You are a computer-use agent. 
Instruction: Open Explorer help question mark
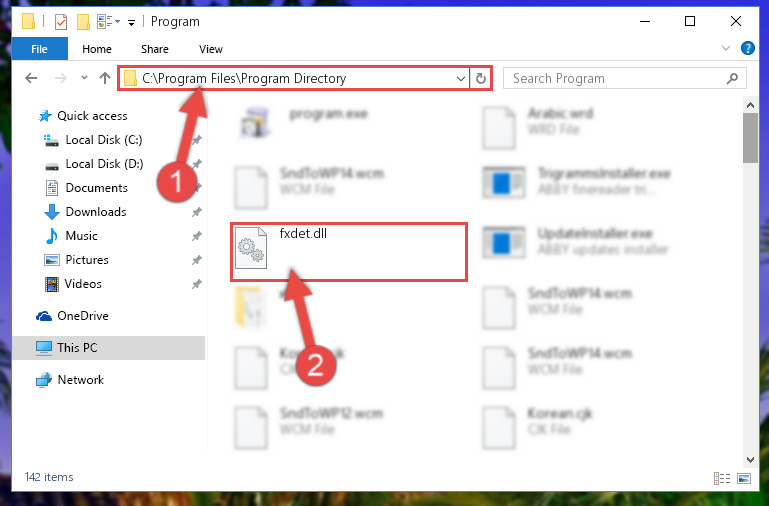coord(747,48)
